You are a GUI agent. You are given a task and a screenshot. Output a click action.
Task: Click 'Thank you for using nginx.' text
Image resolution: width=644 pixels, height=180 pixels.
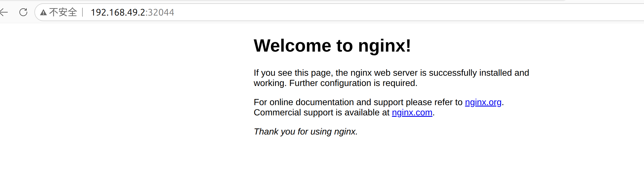tap(306, 131)
